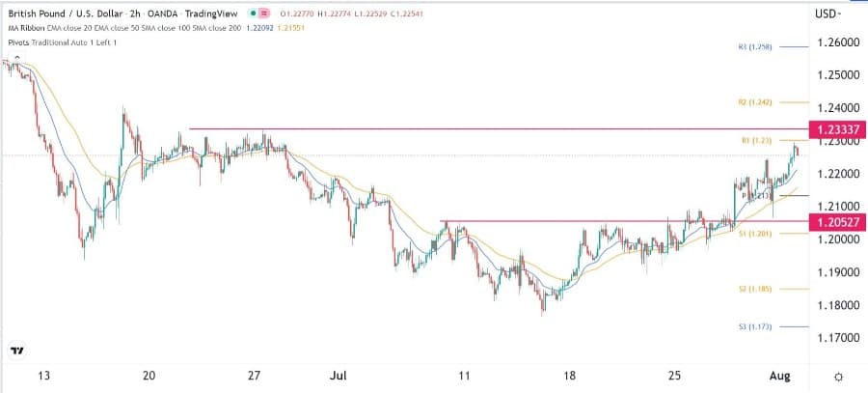
Task: Open the USD currency dropdown
Action: [x=827, y=14]
